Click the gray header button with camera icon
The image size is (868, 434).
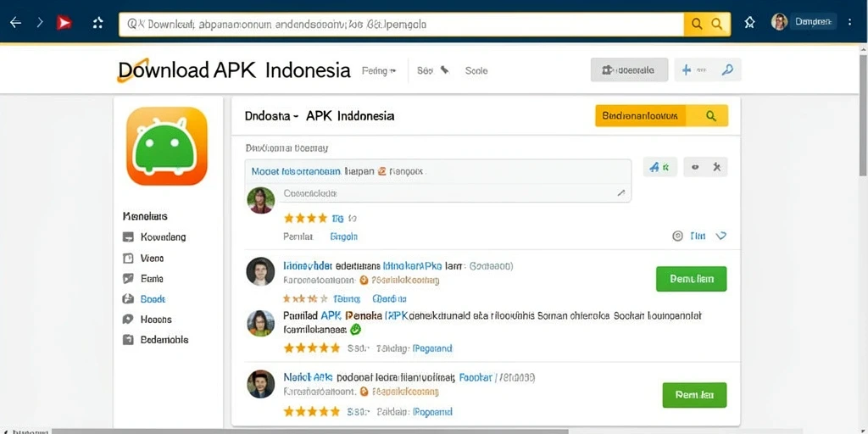point(630,70)
